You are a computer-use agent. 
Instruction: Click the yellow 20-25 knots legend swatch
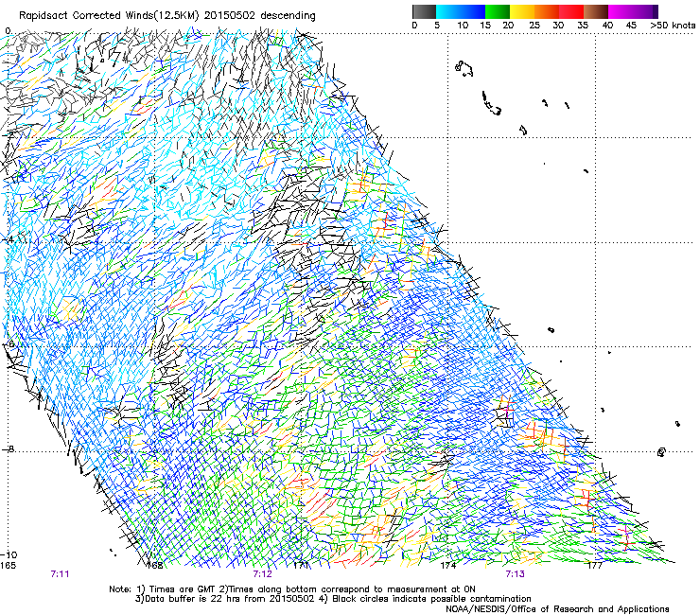[522, 11]
